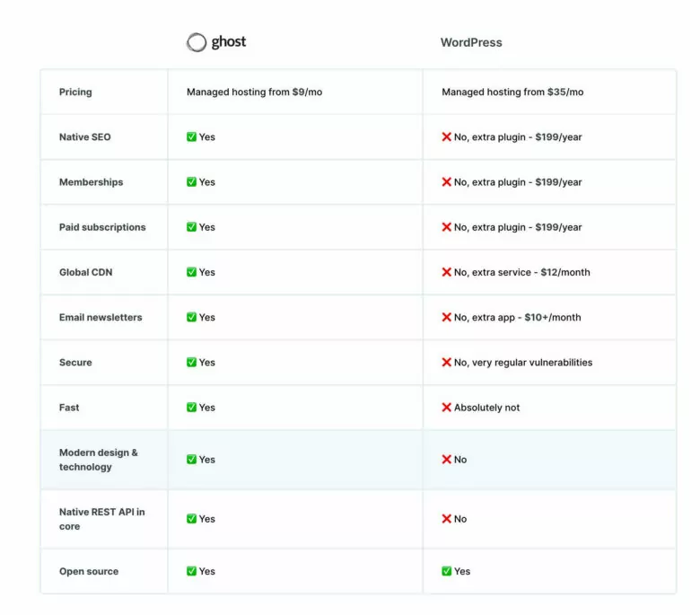Click WordPress green checkmark in Open source row
This screenshot has height=615, width=700.
point(446,571)
